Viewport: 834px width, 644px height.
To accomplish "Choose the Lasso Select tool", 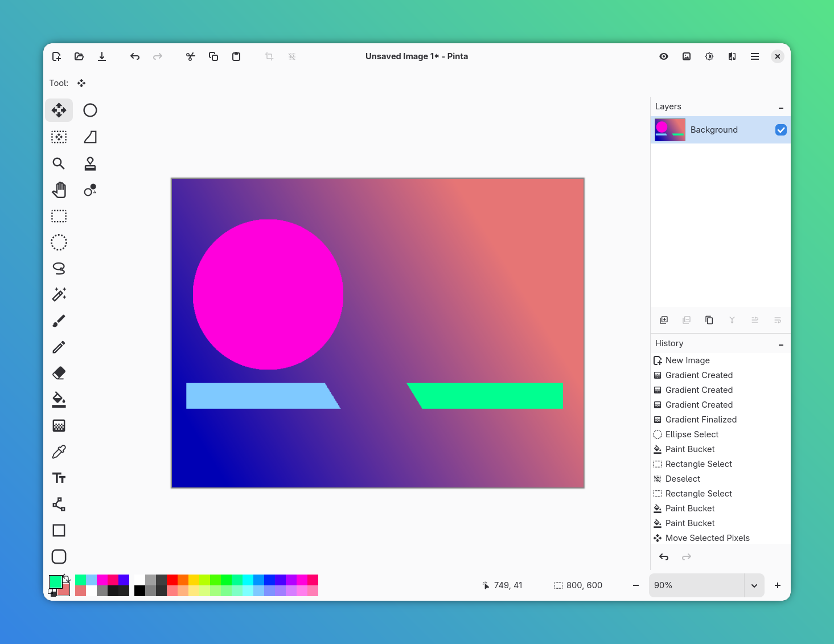I will [59, 268].
